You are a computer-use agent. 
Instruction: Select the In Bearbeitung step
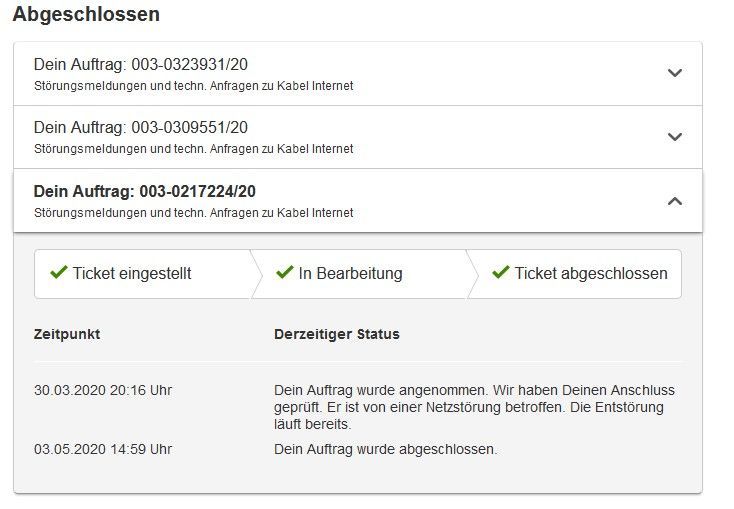pos(350,274)
